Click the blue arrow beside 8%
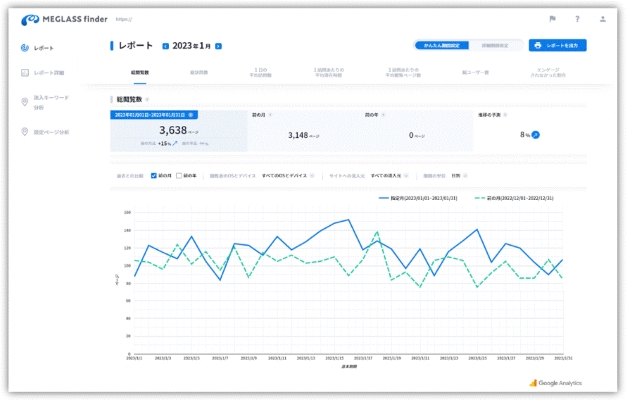628x400 pixels. [536, 135]
